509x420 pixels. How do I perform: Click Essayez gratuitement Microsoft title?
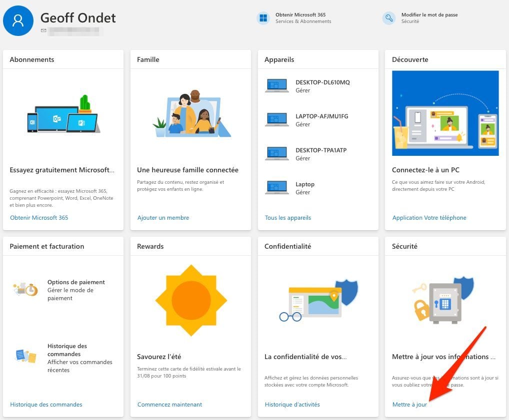(62, 170)
